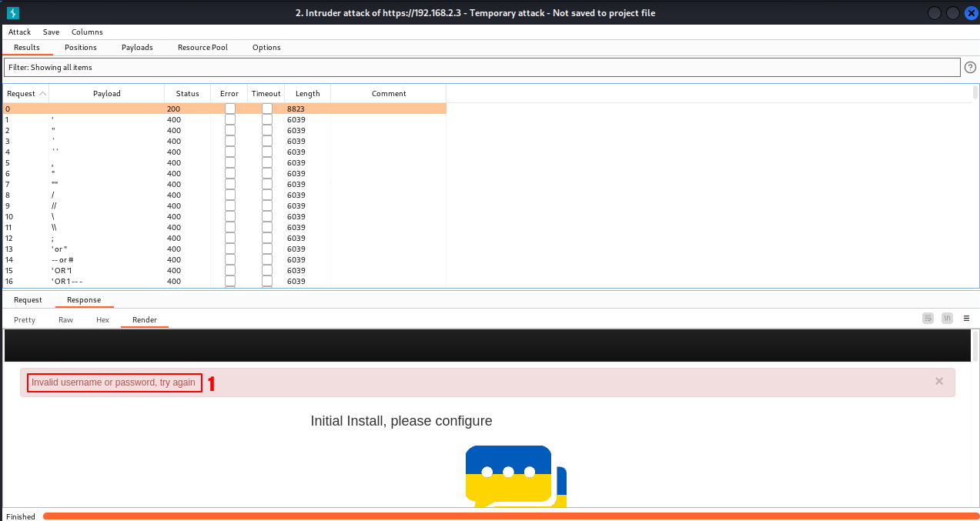980x521 pixels.
Task: Sort results by the Length column header
Action: (307, 94)
